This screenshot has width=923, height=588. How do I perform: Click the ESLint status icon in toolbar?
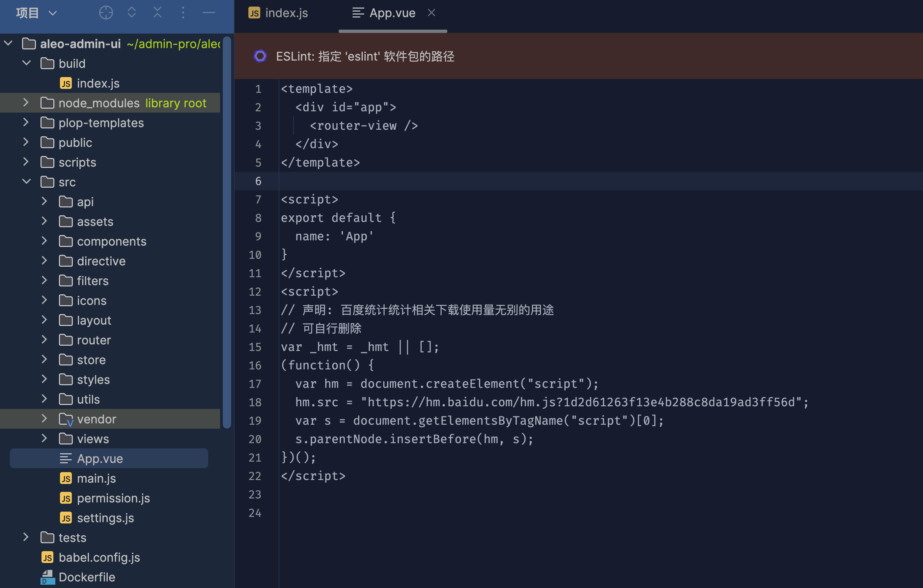point(259,56)
